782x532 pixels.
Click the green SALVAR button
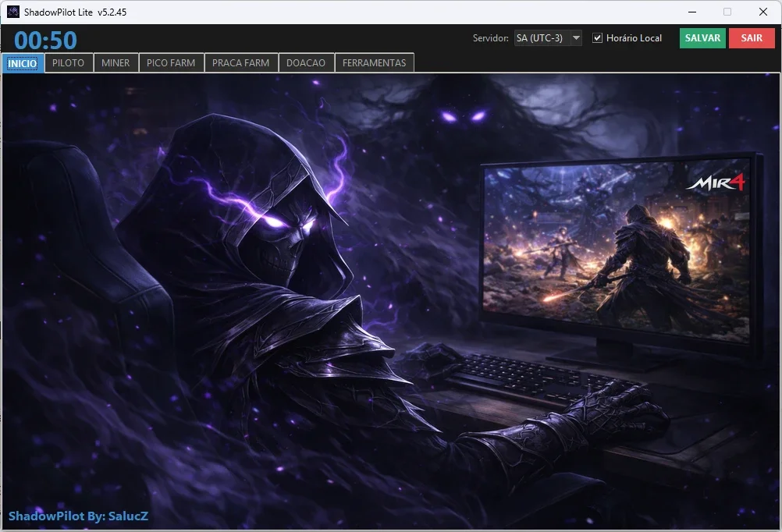pyautogui.click(x=702, y=38)
